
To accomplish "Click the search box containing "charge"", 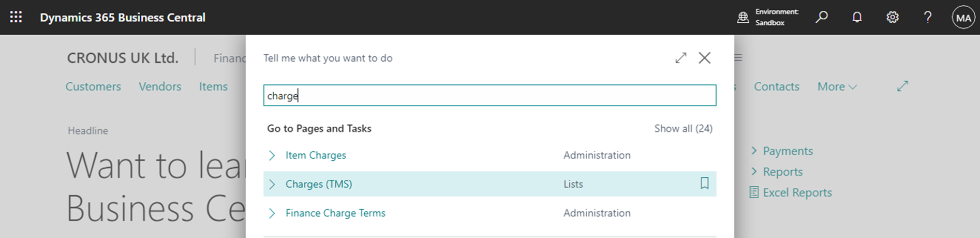I will (489, 96).
